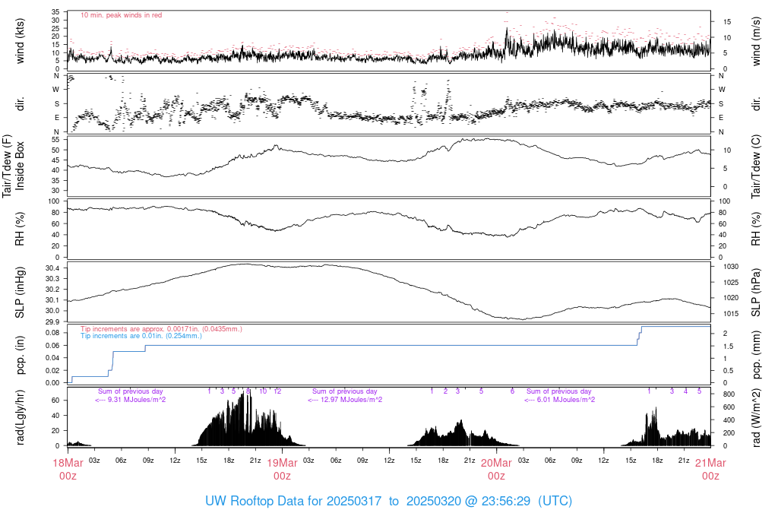Screen dimensions: 778x532
Task: Click the '0.02' tick on precipitation axis
Action: [x=52, y=371]
